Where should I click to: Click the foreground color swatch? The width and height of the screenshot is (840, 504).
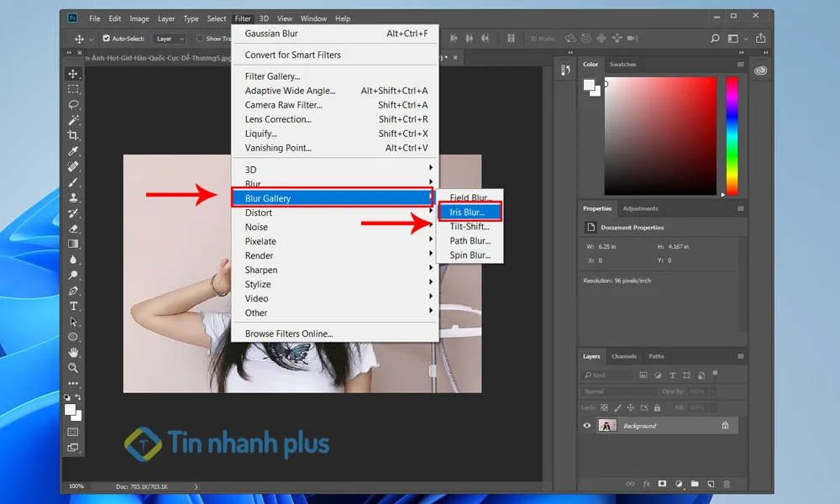click(x=70, y=411)
